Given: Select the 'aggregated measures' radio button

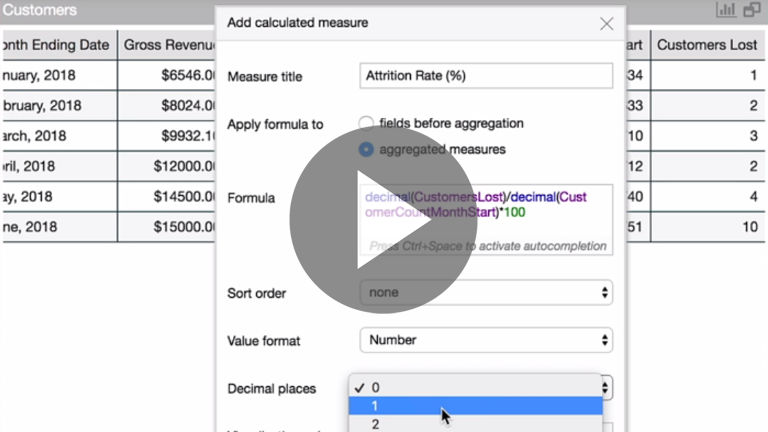Looking at the screenshot, I should coord(366,149).
